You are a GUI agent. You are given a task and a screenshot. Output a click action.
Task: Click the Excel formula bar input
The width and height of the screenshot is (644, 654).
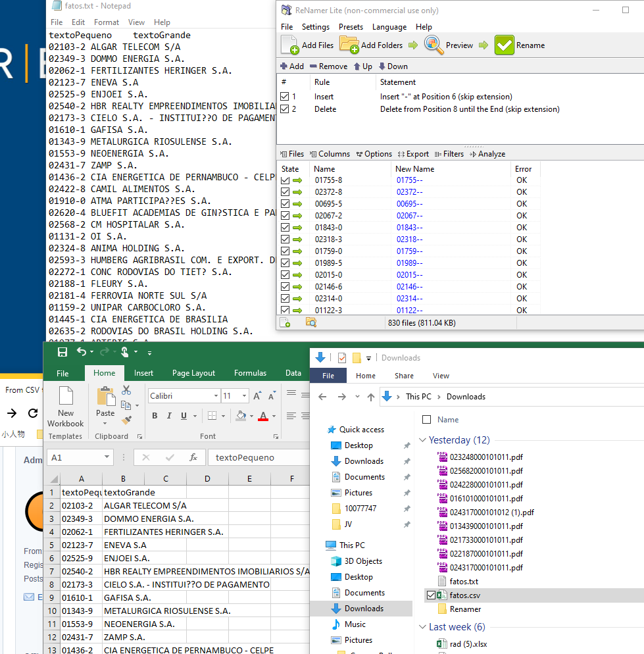tap(259, 457)
